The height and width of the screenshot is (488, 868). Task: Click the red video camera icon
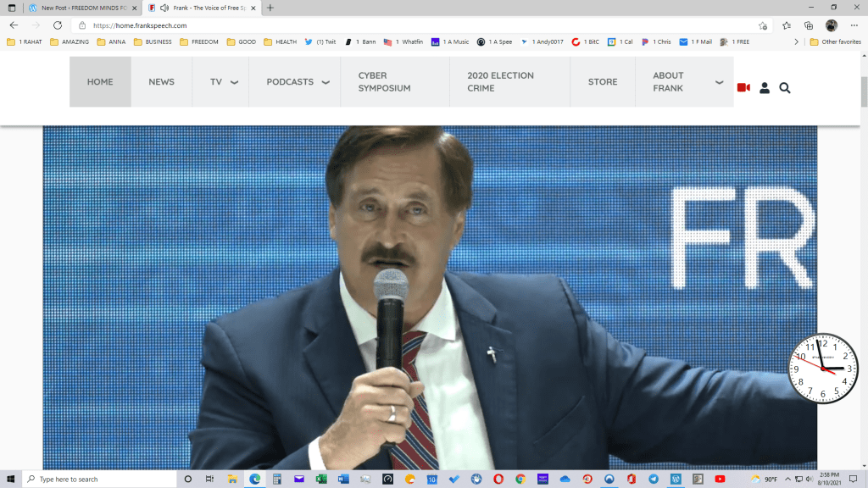click(743, 87)
